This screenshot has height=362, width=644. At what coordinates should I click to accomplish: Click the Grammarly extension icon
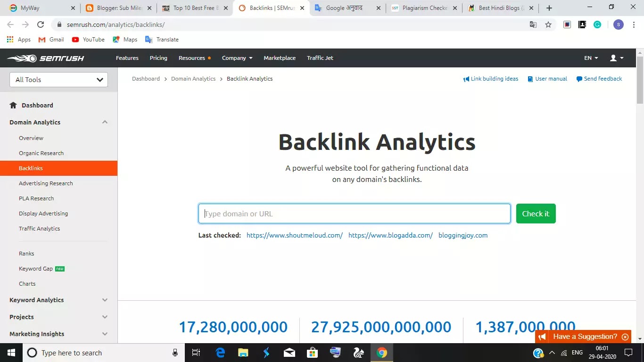click(x=597, y=25)
